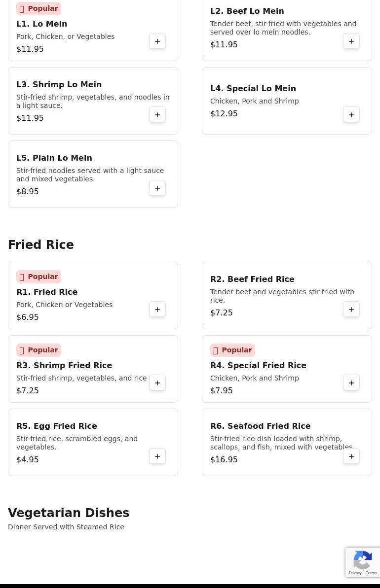Image resolution: width=380 pixels, height=588 pixels.
Task: Click the Fried Rice section heading
Action: click(x=41, y=244)
